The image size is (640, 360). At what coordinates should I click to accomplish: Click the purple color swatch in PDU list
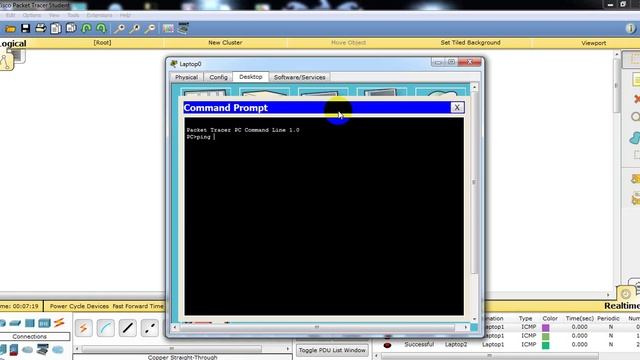545,327
